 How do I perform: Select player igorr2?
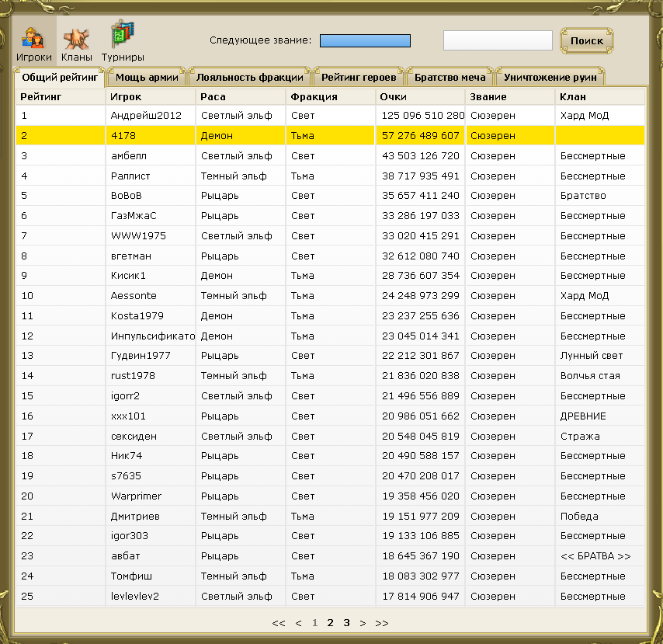[125, 396]
